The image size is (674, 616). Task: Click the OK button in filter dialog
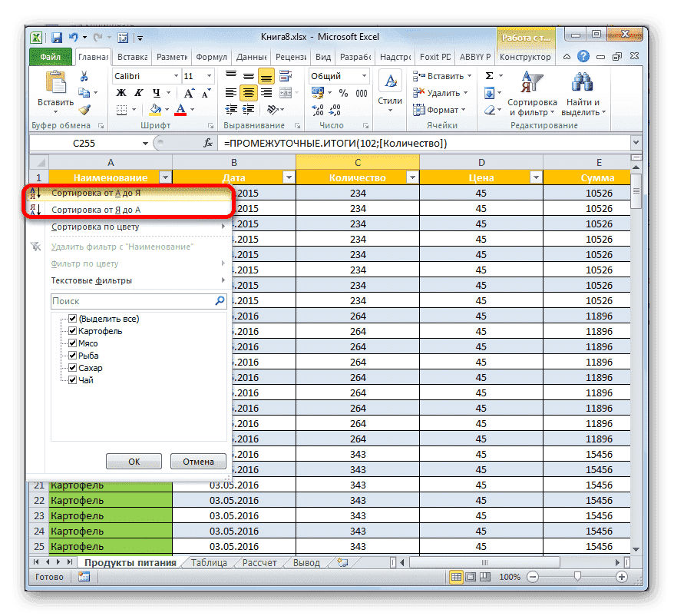click(134, 461)
